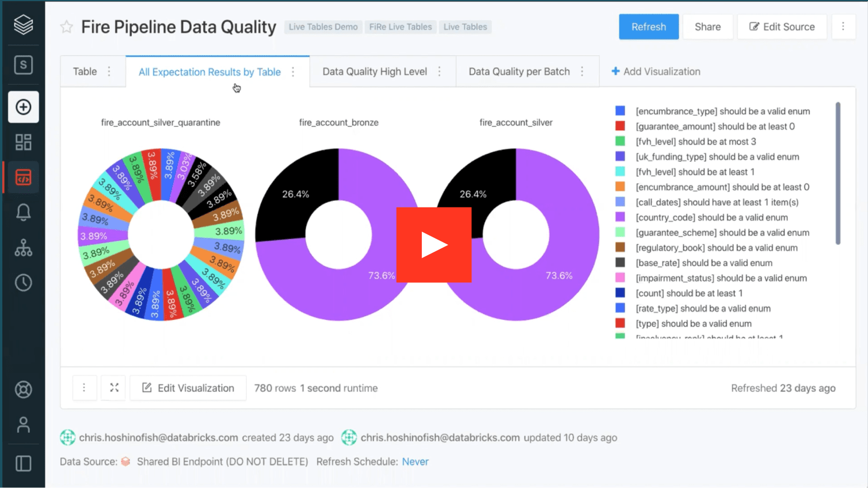Toggle legend swatch for guarantee_amount at least 0
Image resolution: width=868 pixels, height=488 pixels.
[620, 126]
